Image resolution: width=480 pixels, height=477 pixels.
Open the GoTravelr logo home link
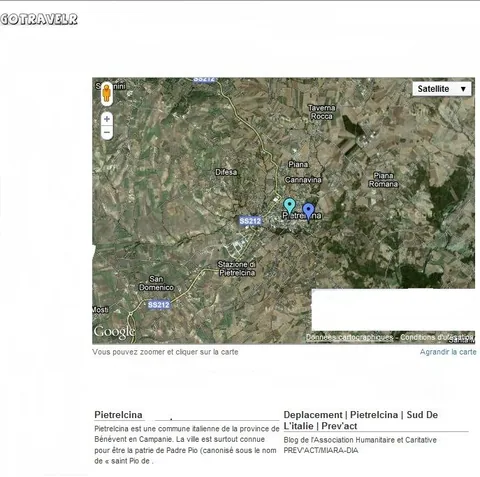click(x=39, y=19)
